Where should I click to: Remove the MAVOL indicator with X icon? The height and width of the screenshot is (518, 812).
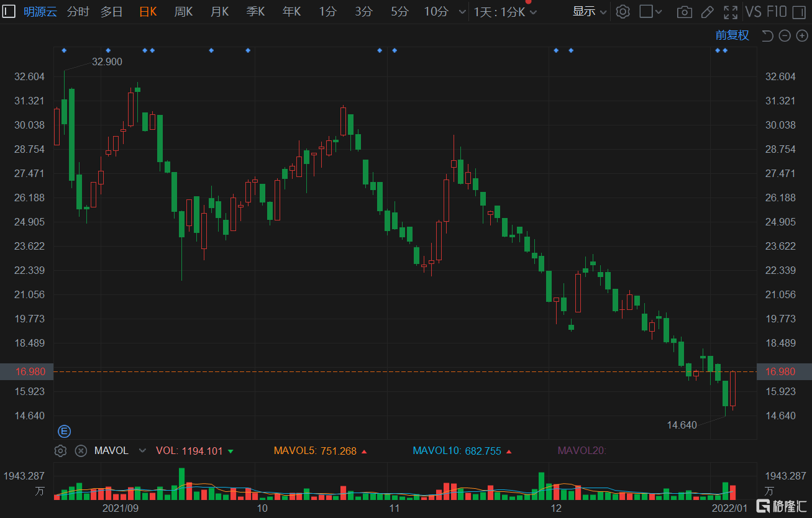click(80, 451)
